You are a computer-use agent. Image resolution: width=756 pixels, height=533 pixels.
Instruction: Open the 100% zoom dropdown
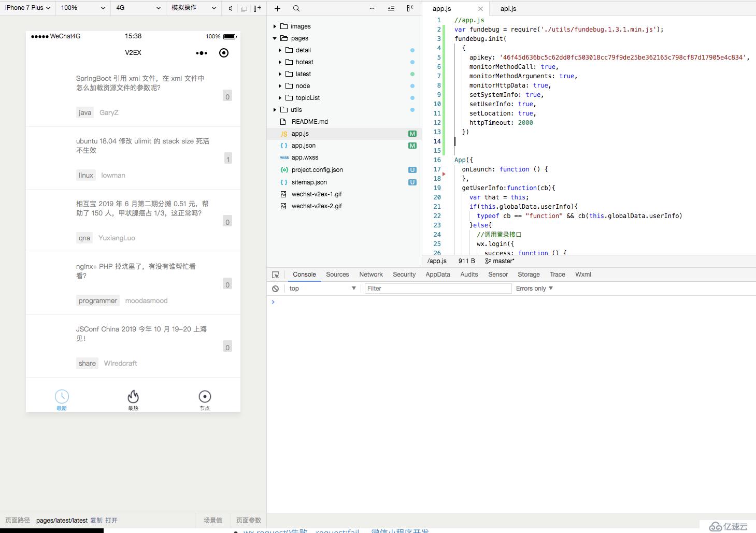tap(83, 8)
